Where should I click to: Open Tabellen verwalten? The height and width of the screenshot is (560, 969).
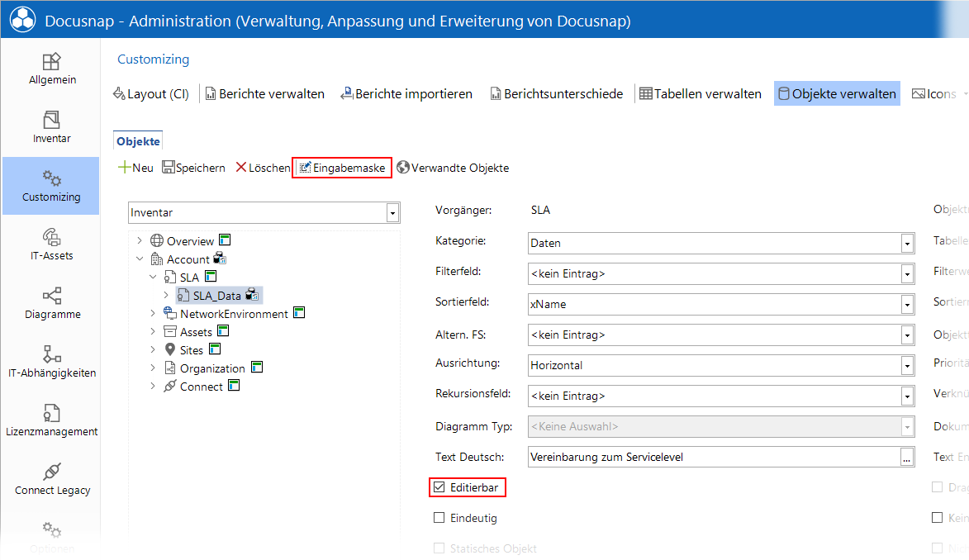[x=701, y=94]
